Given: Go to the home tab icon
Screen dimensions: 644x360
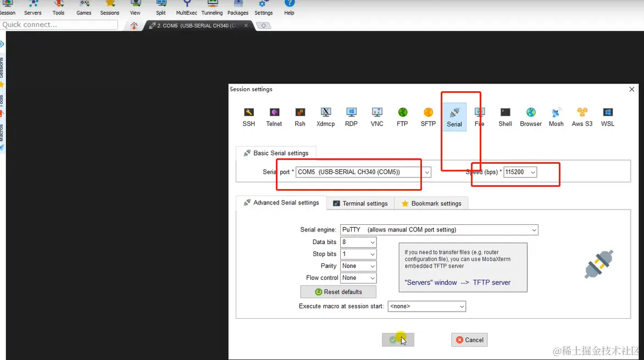Looking at the screenshot, I should 134,25.
